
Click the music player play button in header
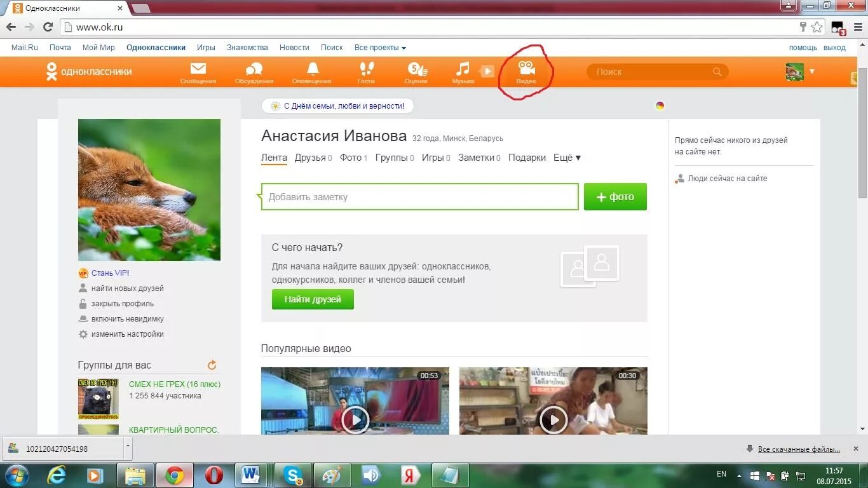click(x=487, y=71)
